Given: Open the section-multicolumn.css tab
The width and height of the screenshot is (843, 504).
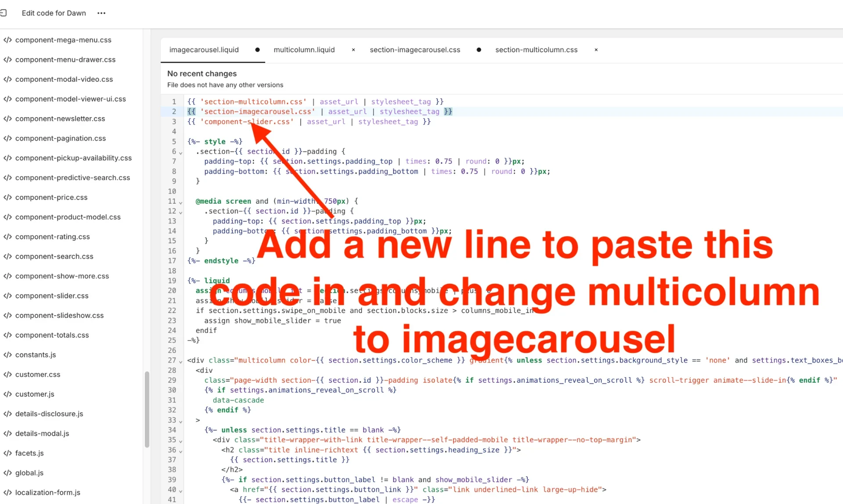Looking at the screenshot, I should pyautogui.click(x=536, y=50).
